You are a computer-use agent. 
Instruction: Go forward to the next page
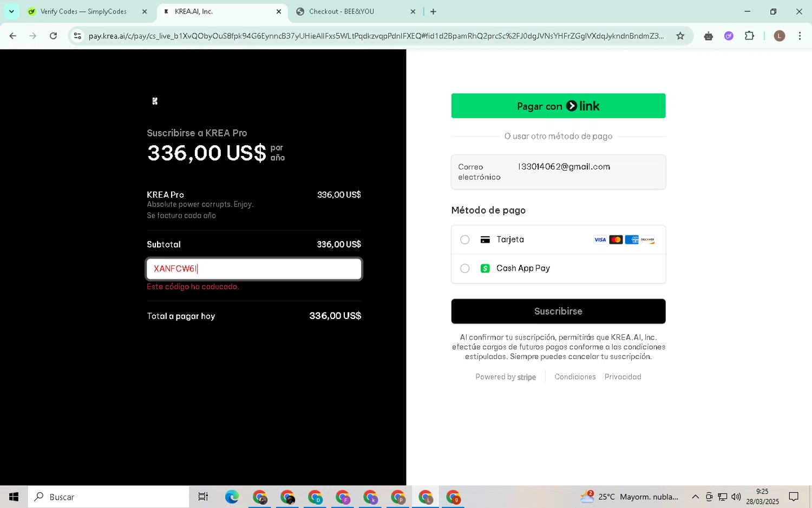point(33,36)
